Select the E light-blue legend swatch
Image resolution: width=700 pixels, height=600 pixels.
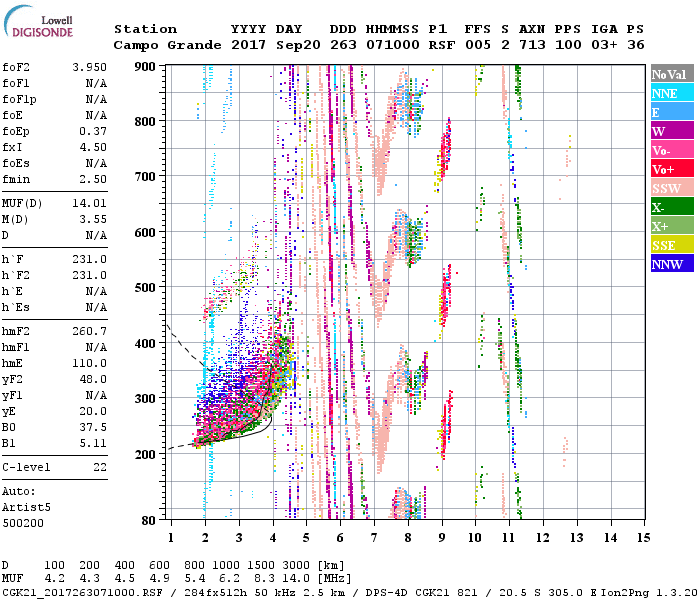pyautogui.click(x=672, y=112)
